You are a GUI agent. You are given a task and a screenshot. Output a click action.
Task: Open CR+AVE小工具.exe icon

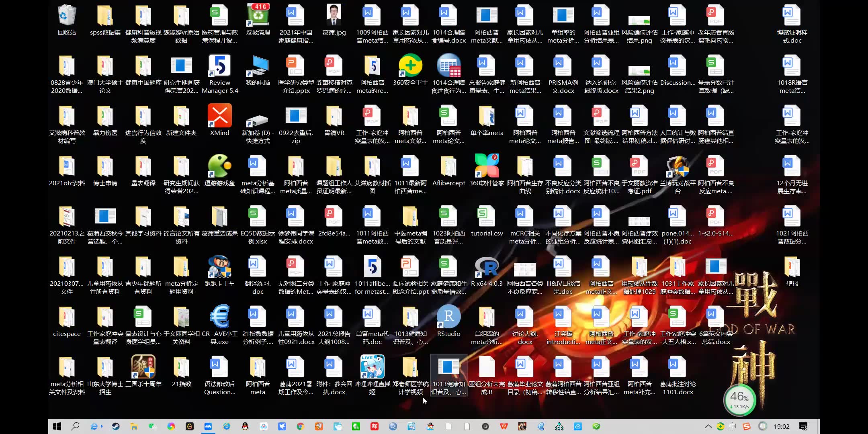click(x=220, y=325)
